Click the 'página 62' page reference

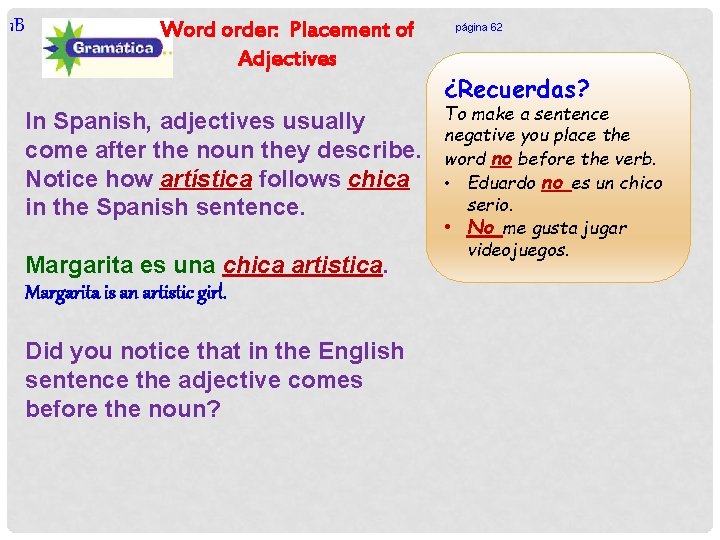[x=478, y=28]
